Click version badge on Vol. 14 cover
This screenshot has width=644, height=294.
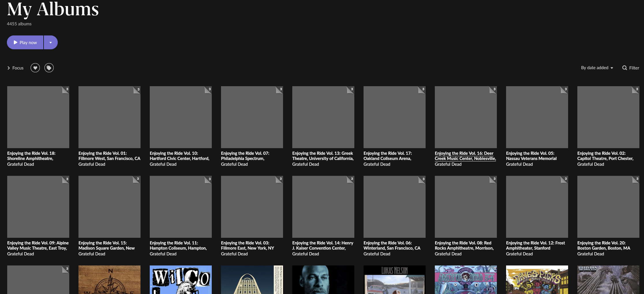coord(351,179)
